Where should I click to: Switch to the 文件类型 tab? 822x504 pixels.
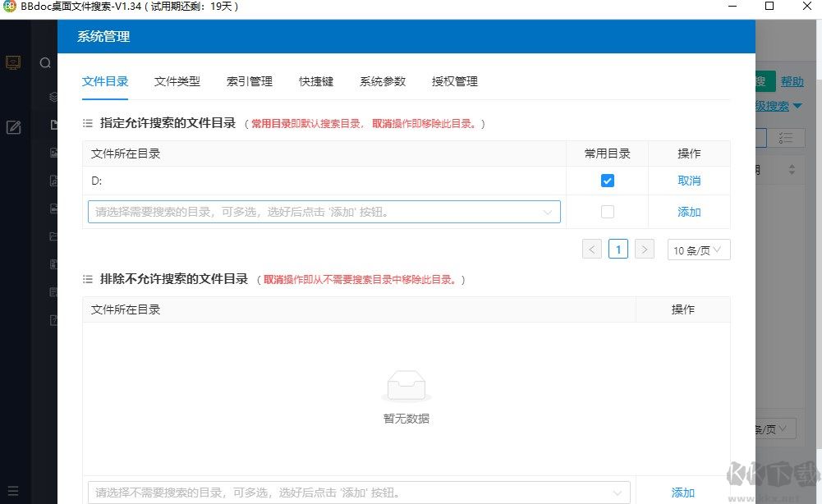pyautogui.click(x=176, y=81)
